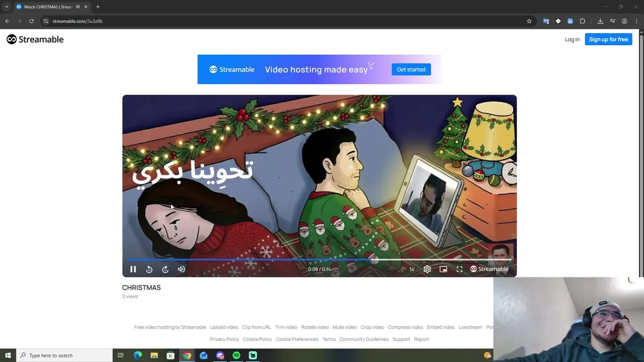Pause the video playback
This screenshot has height=362, width=644.
point(133,269)
